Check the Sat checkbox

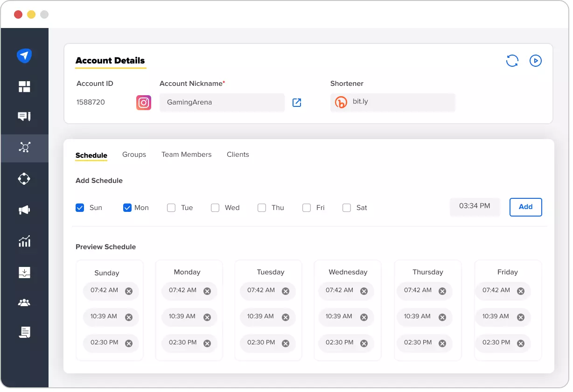347,208
